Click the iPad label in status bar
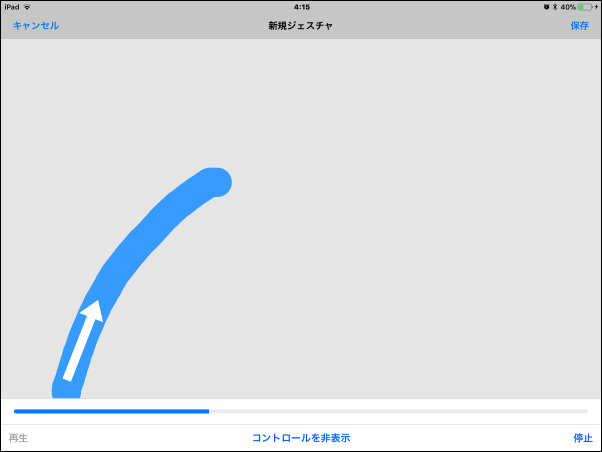The width and height of the screenshot is (602, 452). (12, 7)
